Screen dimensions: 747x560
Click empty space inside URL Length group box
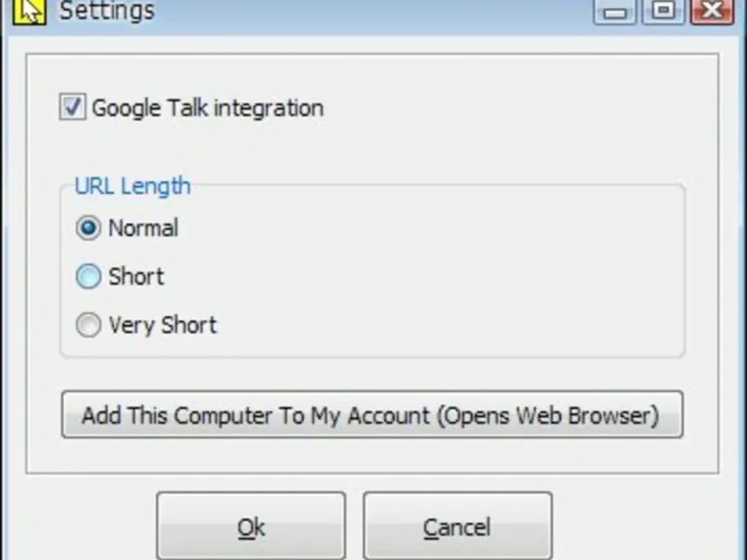click(x=448, y=280)
